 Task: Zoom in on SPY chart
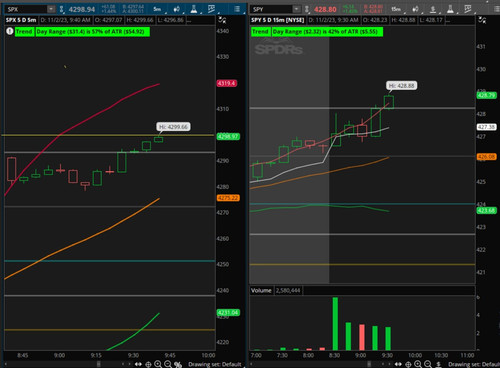pos(418,364)
